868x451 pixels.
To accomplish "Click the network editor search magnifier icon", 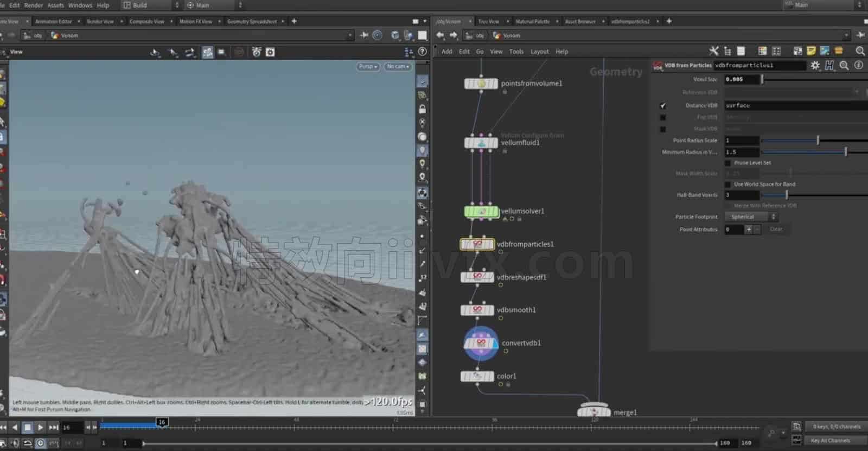I will 860,51.
